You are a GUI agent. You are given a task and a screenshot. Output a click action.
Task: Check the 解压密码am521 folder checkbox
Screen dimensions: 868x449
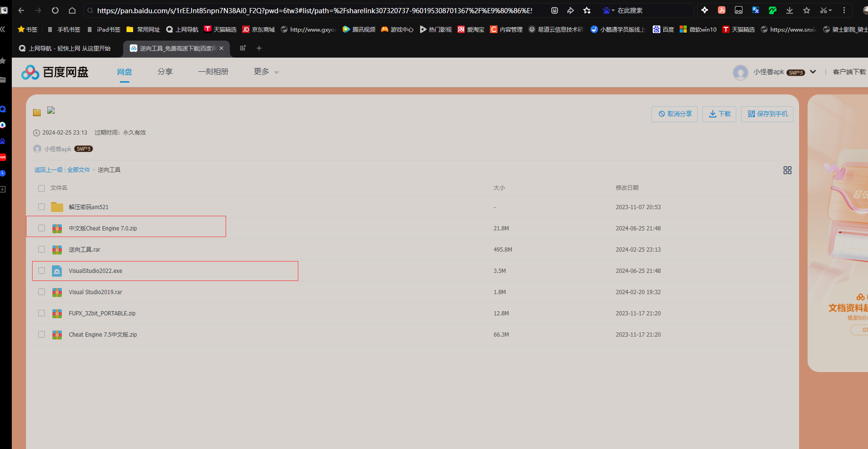point(42,207)
